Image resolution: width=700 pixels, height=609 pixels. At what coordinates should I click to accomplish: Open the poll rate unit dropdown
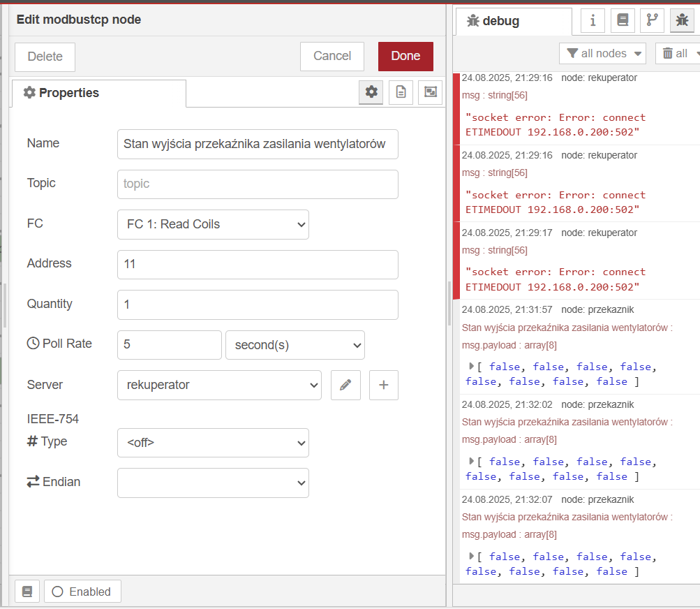click(x=295, y=345)
